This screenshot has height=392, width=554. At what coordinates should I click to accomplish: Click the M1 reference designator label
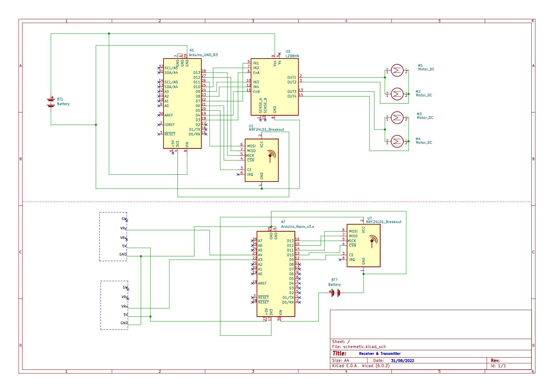click(x=420, y=65)
